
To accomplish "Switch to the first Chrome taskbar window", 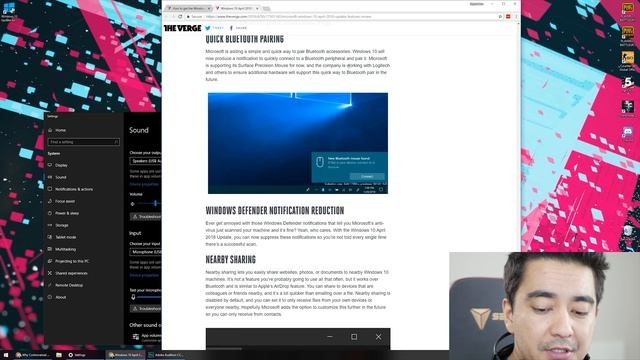I will (33, 355).
